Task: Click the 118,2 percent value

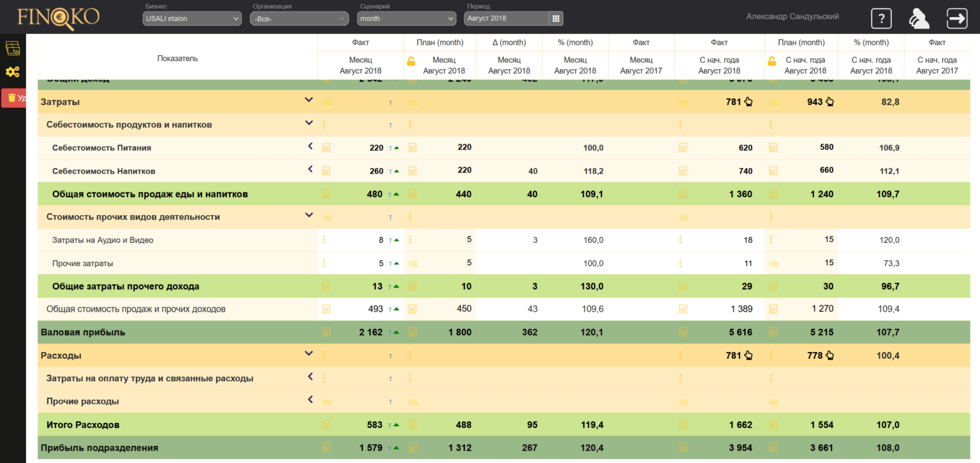Action: [593, 171]
